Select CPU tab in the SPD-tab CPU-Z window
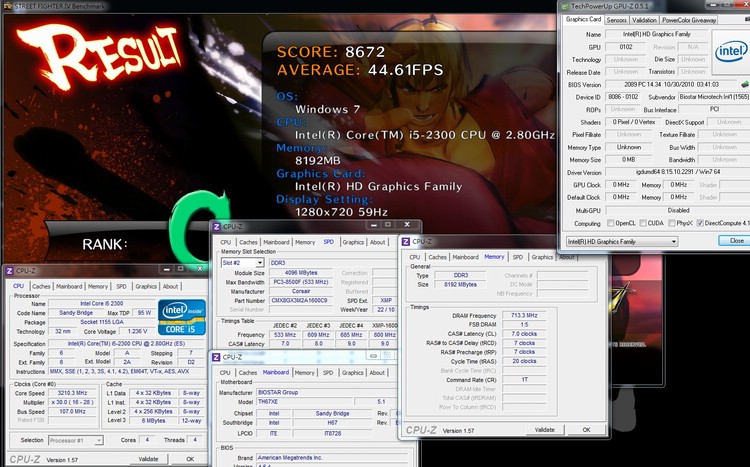This screenshot has height=467, width=750. [226, 242]
